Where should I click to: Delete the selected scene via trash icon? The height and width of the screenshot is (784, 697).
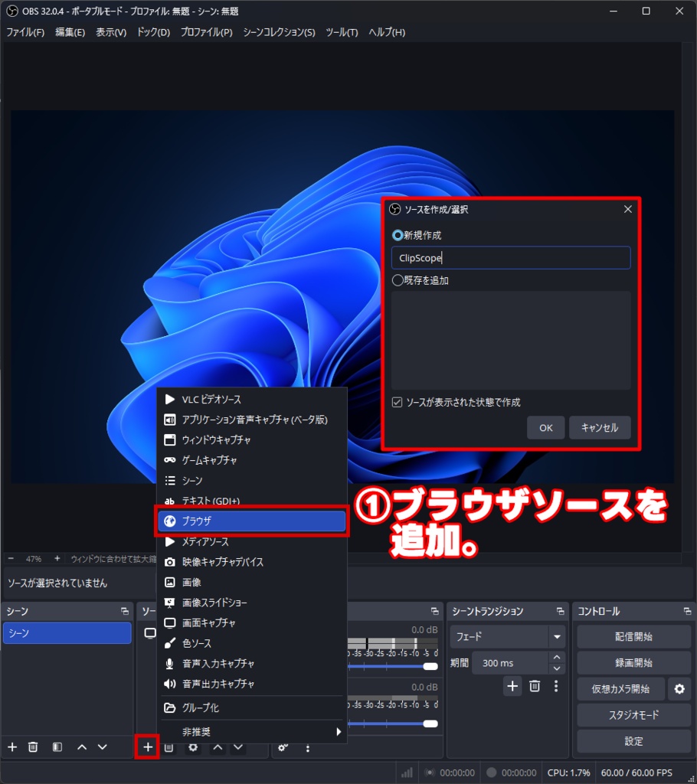(x=33, y=747)
